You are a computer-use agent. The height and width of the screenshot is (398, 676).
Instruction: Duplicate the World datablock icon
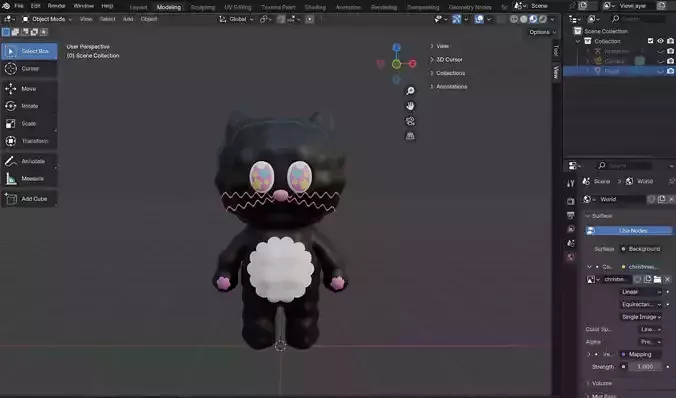(x=661, y=199)
